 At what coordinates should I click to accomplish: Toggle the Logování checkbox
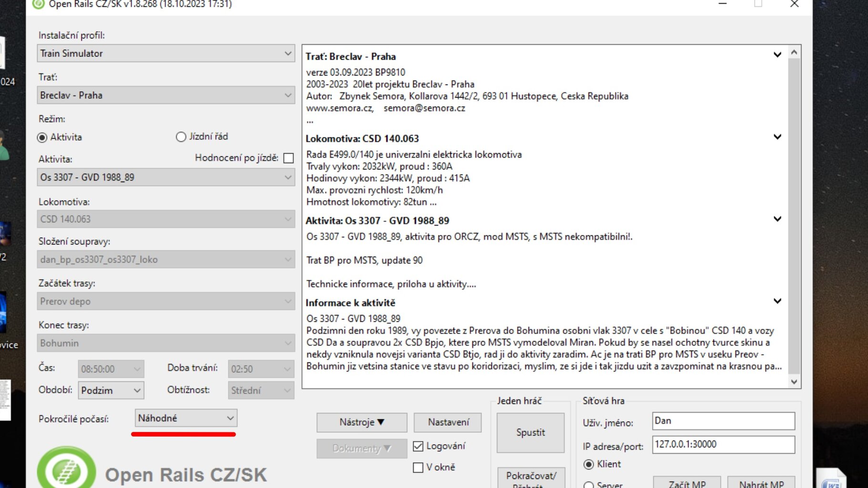click(418, 446)
